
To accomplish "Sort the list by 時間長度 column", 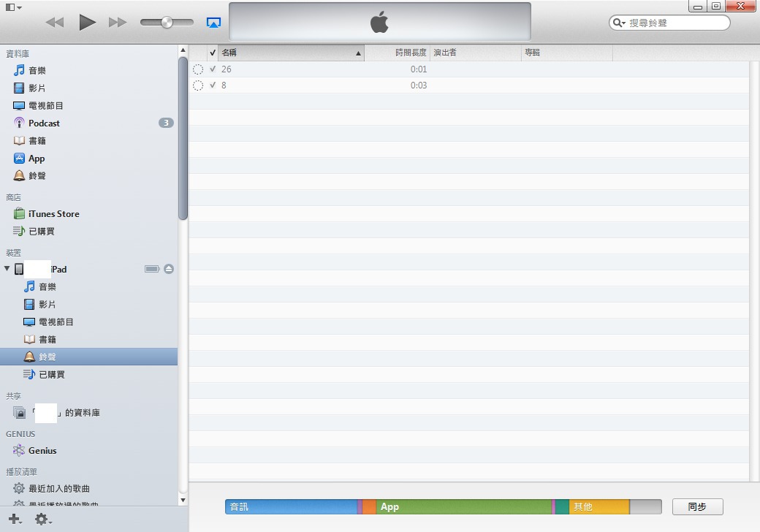I will pyautogui.click(x=398, y=53).
